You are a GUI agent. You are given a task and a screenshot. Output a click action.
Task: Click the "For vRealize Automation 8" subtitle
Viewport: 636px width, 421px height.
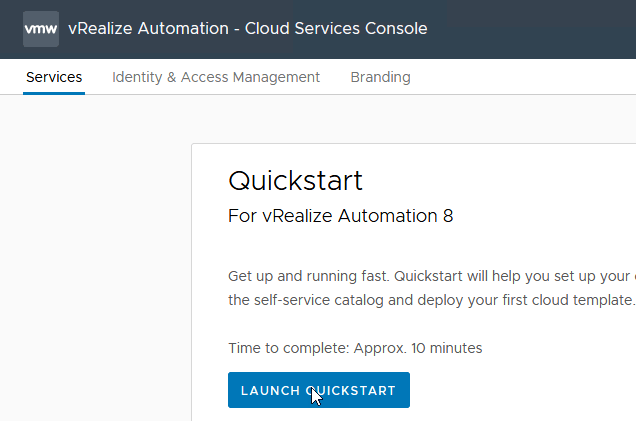click(x=341, y=216)
